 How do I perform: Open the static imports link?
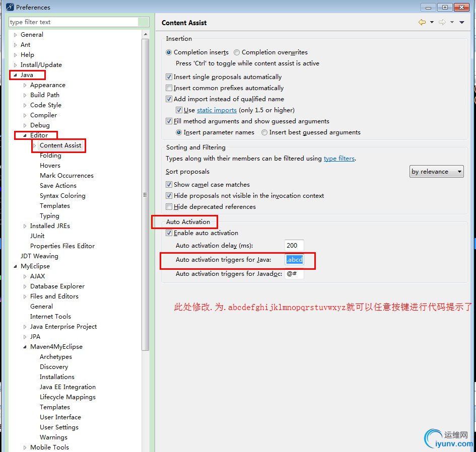[x=217, y=110]
